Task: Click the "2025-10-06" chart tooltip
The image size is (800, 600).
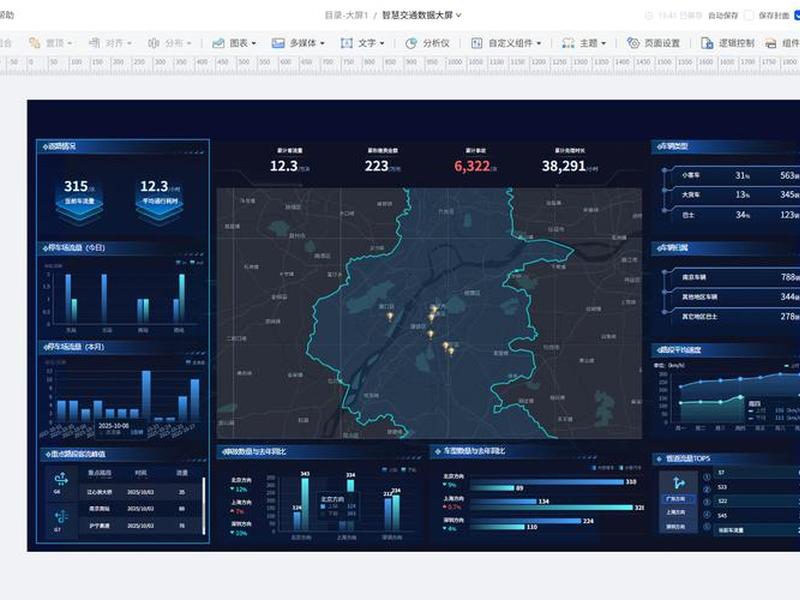Action: click(x=120, y=429)
